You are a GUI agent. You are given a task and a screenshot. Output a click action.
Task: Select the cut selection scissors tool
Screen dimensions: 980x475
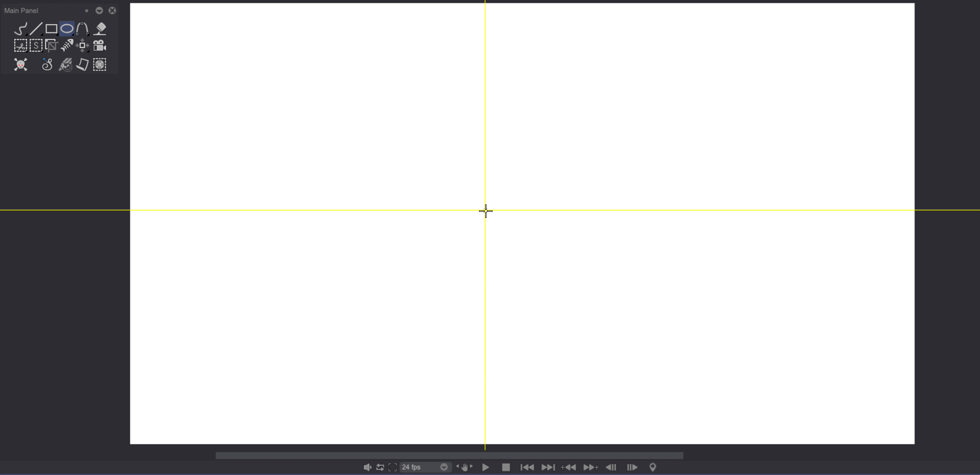click(x=21, y=45)
